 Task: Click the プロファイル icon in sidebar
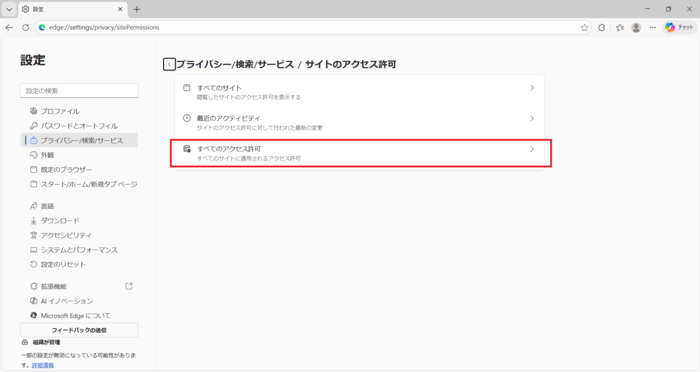point(33,111)
